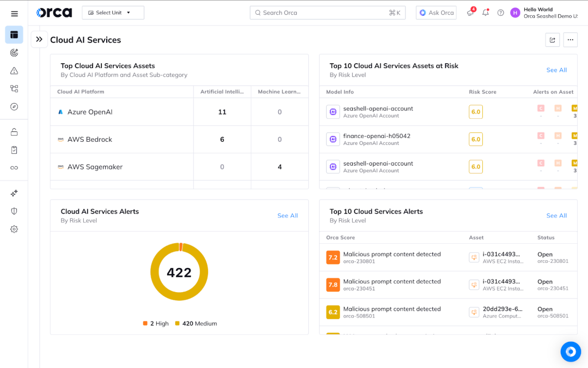Open announcements via the megaphone icon

tap(469, 13)
